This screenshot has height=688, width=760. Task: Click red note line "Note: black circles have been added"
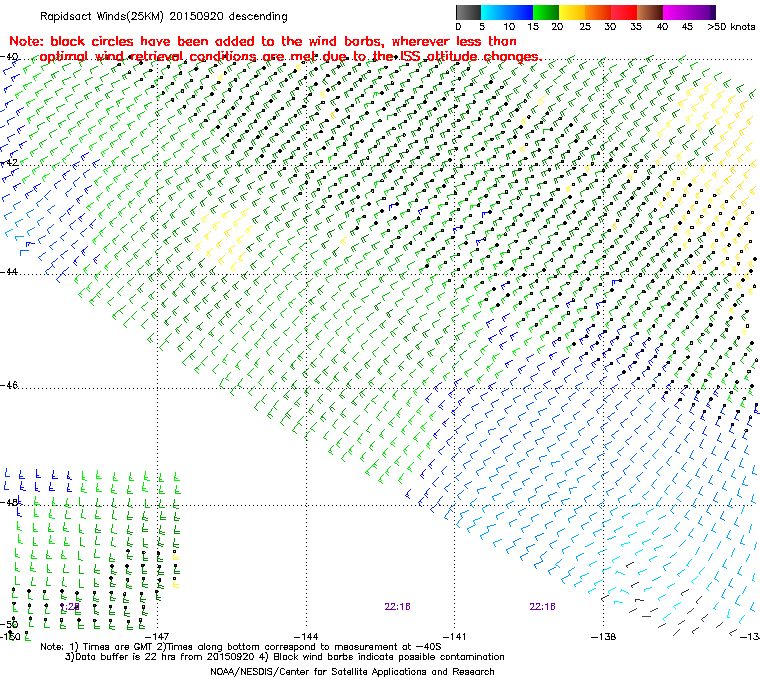[263, 41]
